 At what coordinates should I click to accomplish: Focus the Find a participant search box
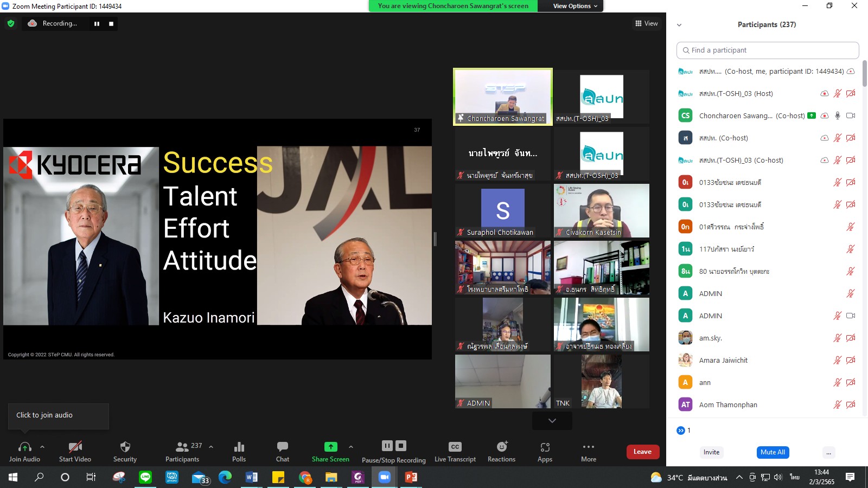(768, 50)
